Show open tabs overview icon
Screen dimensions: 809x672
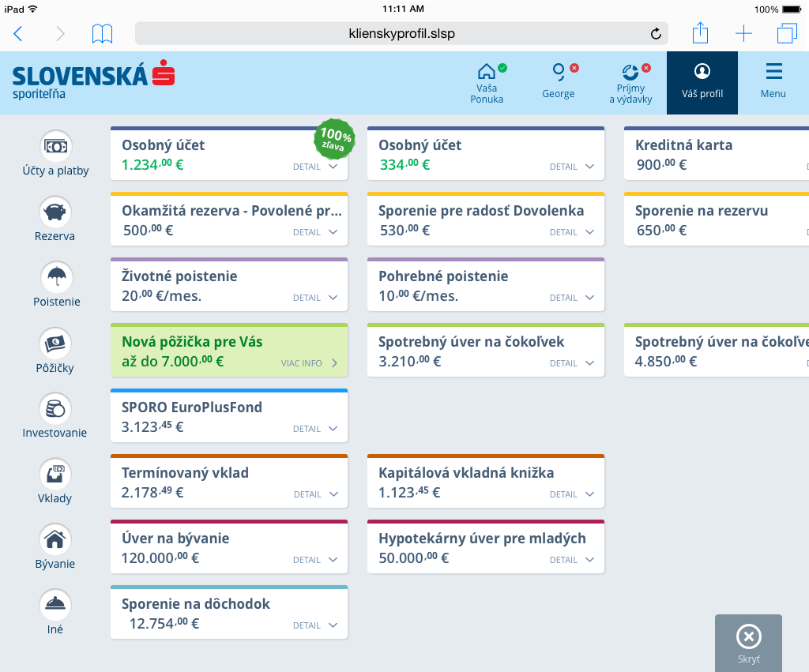[x=788, y=33]
